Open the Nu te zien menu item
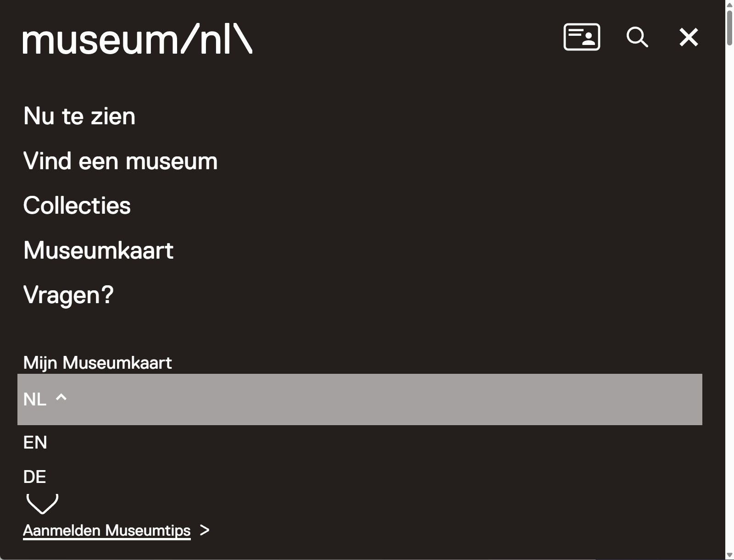Image resolution: width=734 pixels, height=560 pixels. pyautogui.click(x=79, y=116)
